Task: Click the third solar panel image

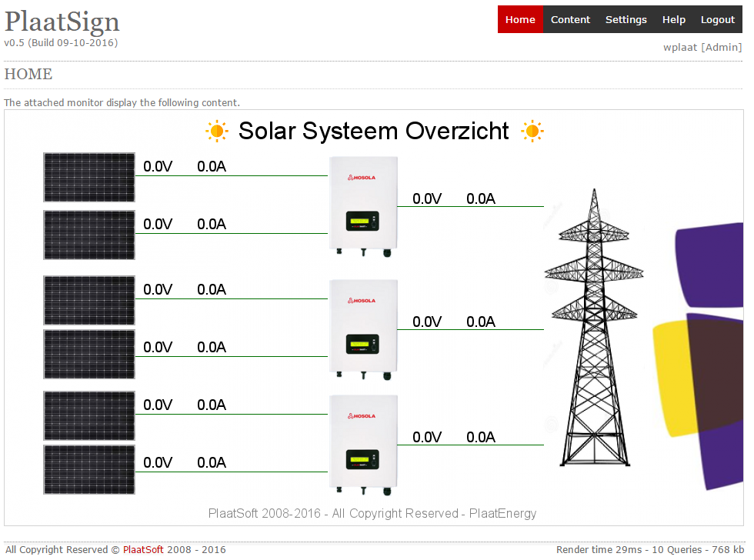Action: coord(89,301)
